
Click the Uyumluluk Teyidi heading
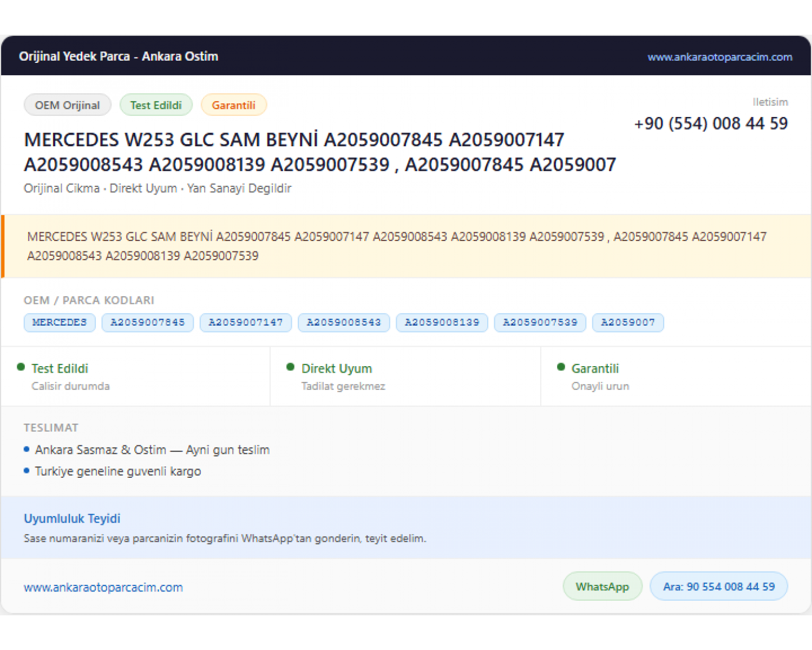tap(72, 518)
